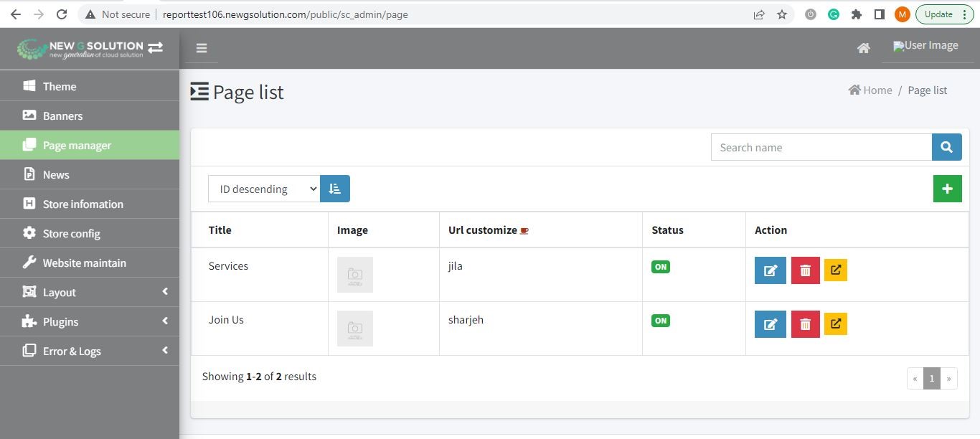Open Website maintain in the sidebar

pos(90,263)
